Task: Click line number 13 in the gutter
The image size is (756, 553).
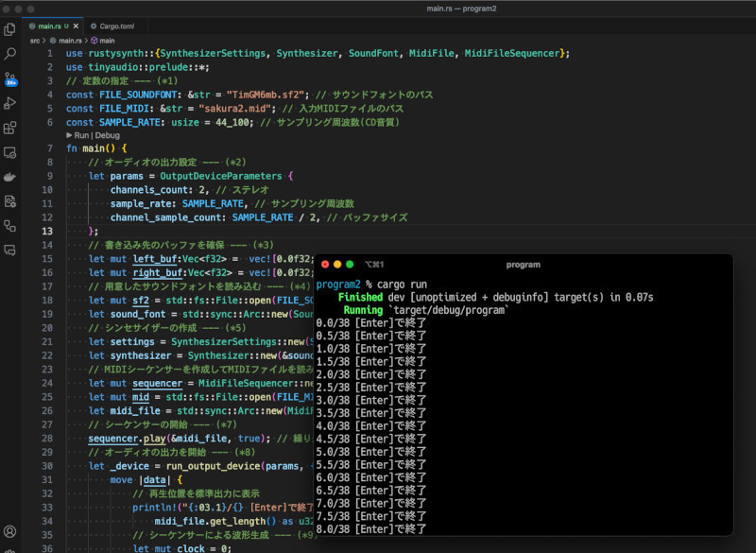Action: click(x=47, y=232)
